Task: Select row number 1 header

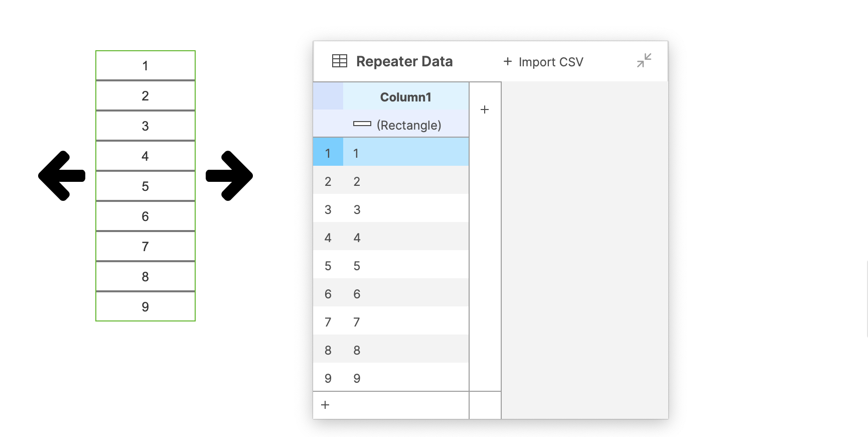Action: pos(328,153)
